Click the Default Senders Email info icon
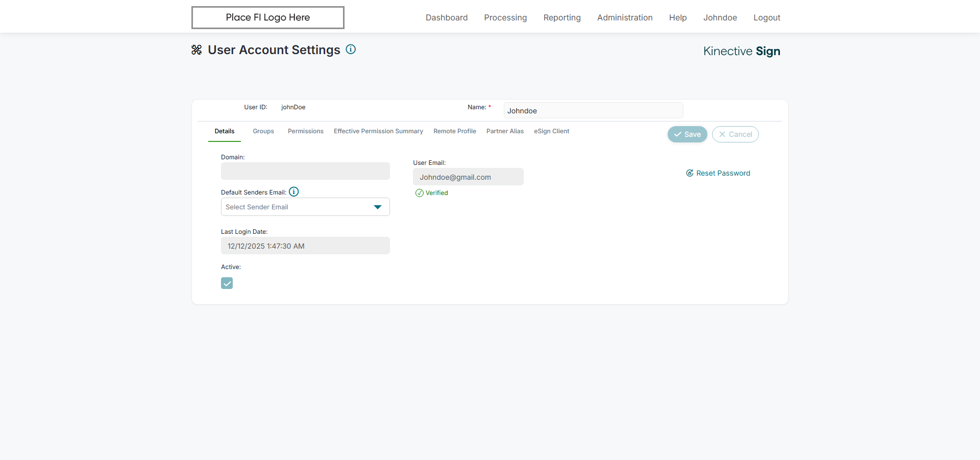Image resolution: width=980 pixels, height=460 pixels. click(294, 192)
